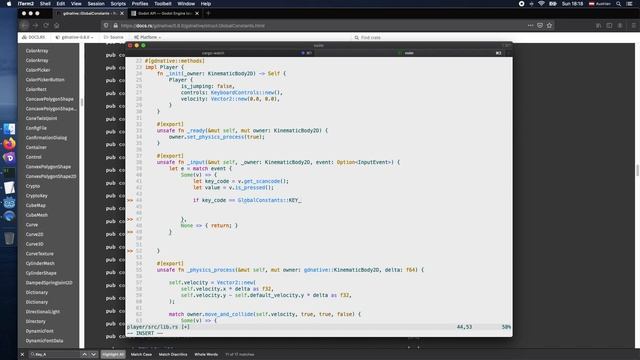Open the Profiles menu
The image size is (640, 360).
click(140, 4)
